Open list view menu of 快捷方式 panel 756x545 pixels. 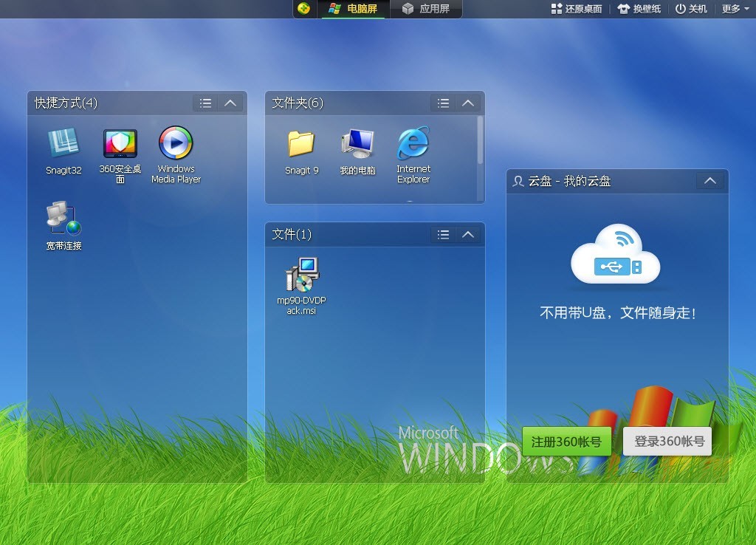coord(206,103)
